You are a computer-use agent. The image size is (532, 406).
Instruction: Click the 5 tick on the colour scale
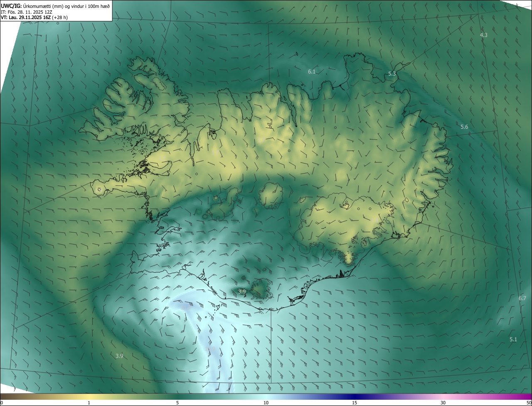177,403
